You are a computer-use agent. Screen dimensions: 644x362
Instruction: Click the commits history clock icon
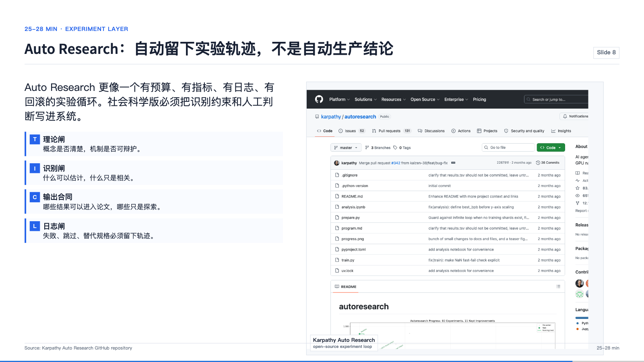coord(538,163)
